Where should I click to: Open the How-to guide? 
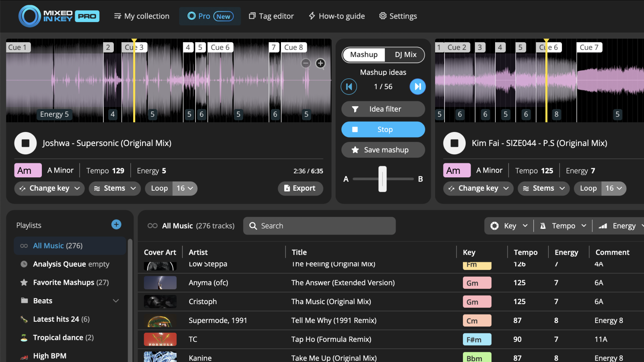(336, 16)
